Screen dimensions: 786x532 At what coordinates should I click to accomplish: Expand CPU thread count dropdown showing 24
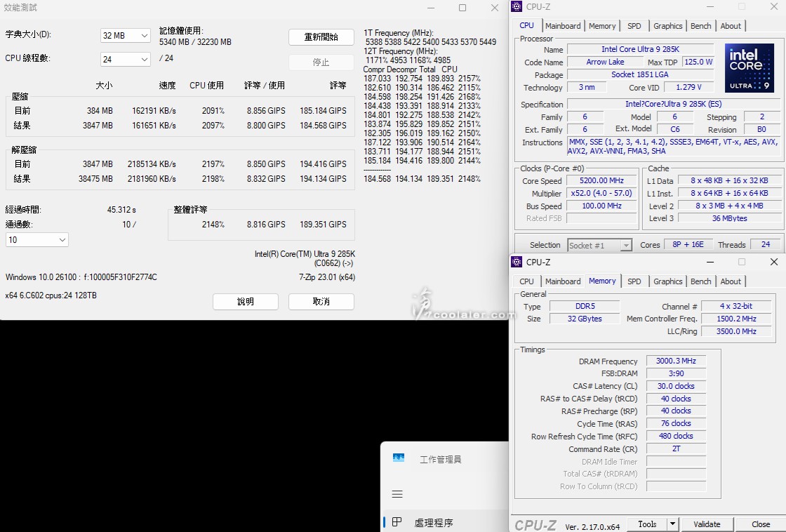[126, 60]
